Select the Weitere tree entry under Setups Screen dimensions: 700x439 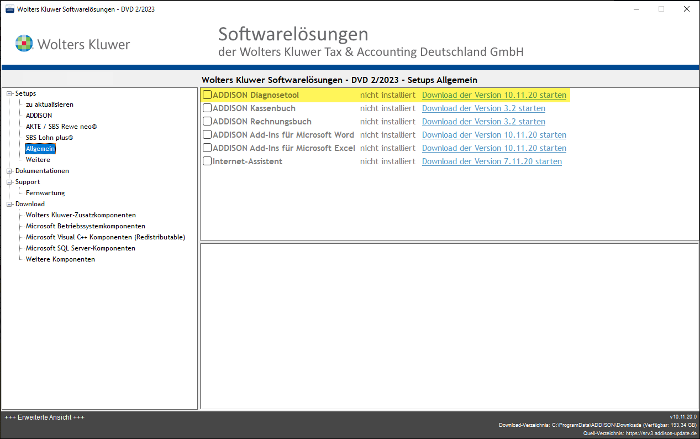pos(38,159)
